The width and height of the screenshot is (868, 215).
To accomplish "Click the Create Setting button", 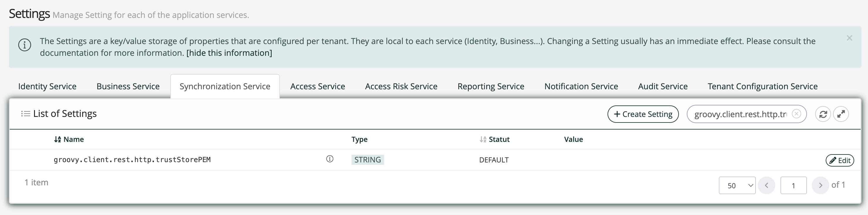I will (643, 114).
